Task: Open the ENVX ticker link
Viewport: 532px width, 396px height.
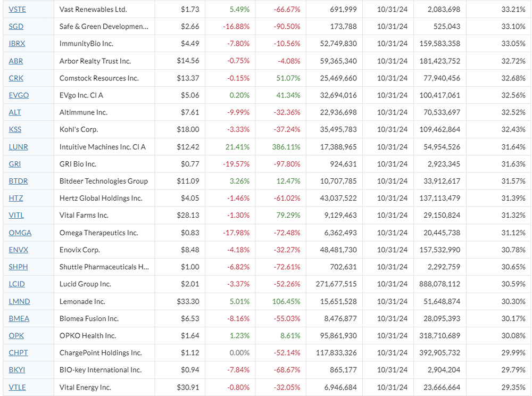Action: point(18,250)
